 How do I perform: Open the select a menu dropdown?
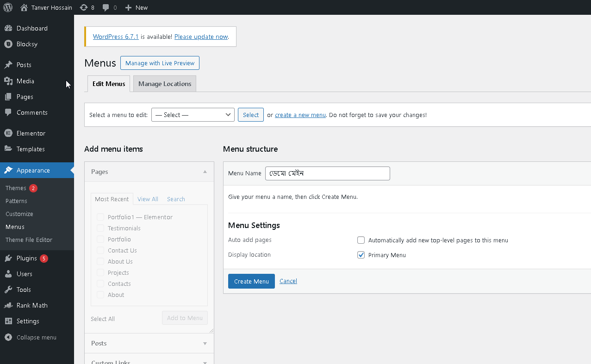click(x=193, y=115)
